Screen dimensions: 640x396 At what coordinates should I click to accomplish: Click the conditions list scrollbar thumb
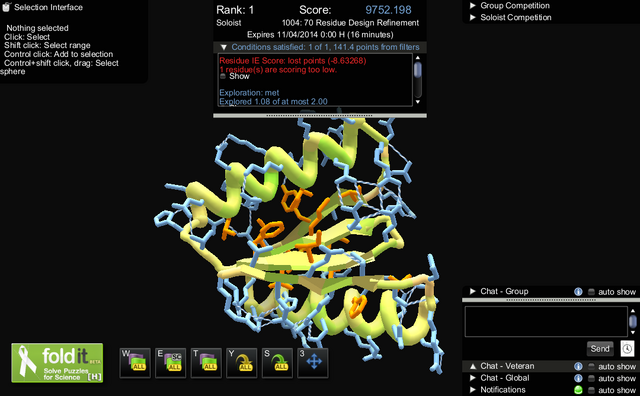click(x=418, y=70)
